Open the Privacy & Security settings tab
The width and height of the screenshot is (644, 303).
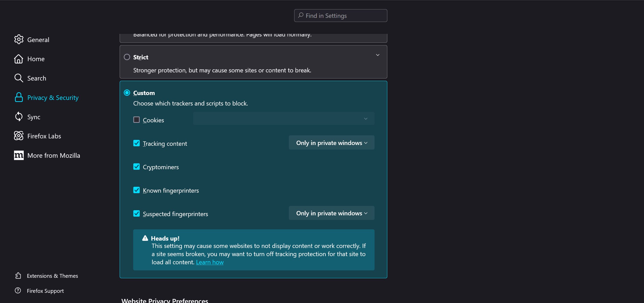(x=53, y=98)
